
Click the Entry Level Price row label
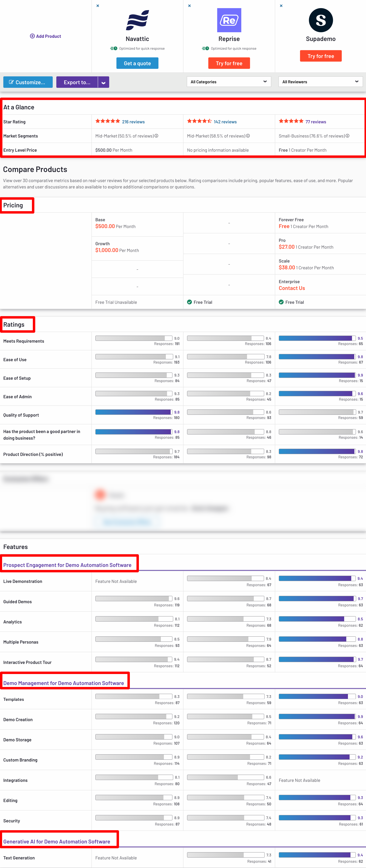[x=20, y=150]
